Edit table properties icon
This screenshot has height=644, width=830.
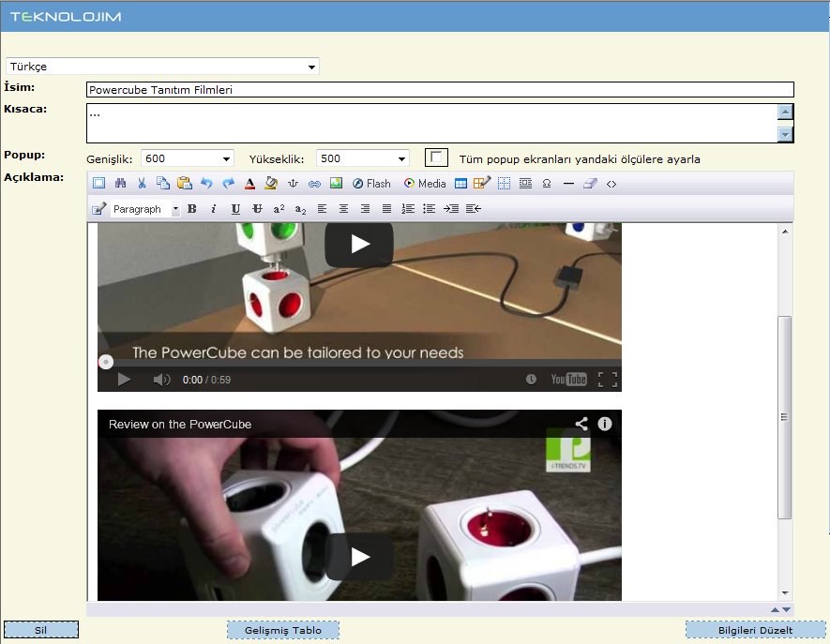(482, 183)
